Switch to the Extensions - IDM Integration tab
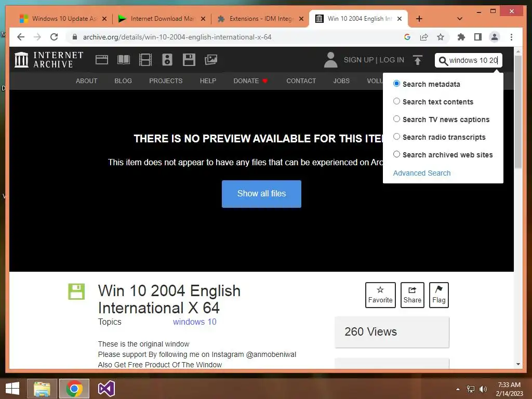Screen dimensions: 532x399 (x=261, y=19)
